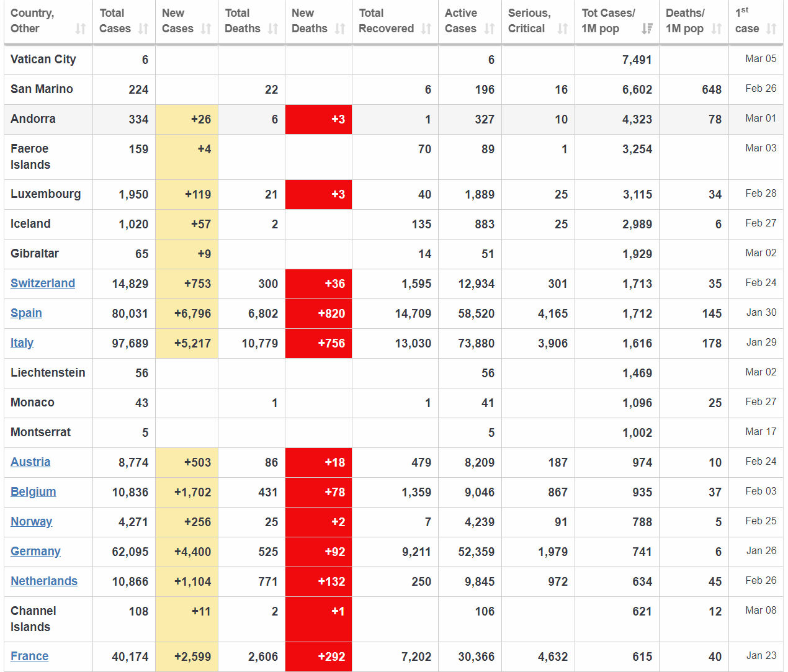Image resolution: width=788 pixels, height=672 pixels.
Task: Click France's +292 new deaths cell
Action: [318, 656]
